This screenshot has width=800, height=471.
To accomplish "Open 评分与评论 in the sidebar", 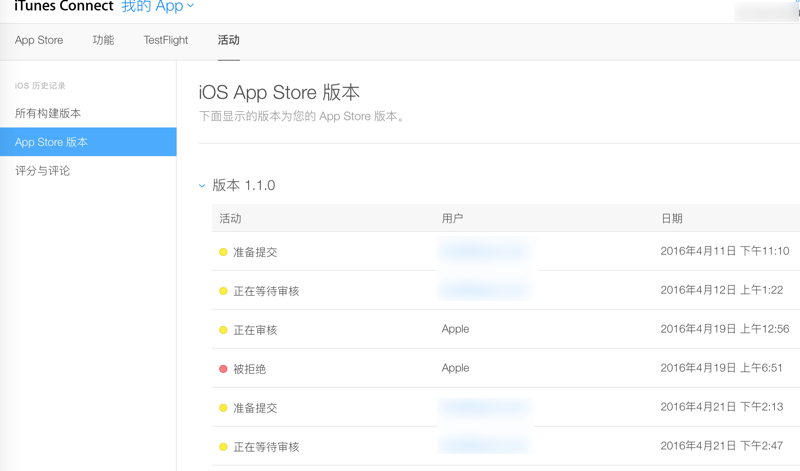I will tap(43, 171).
